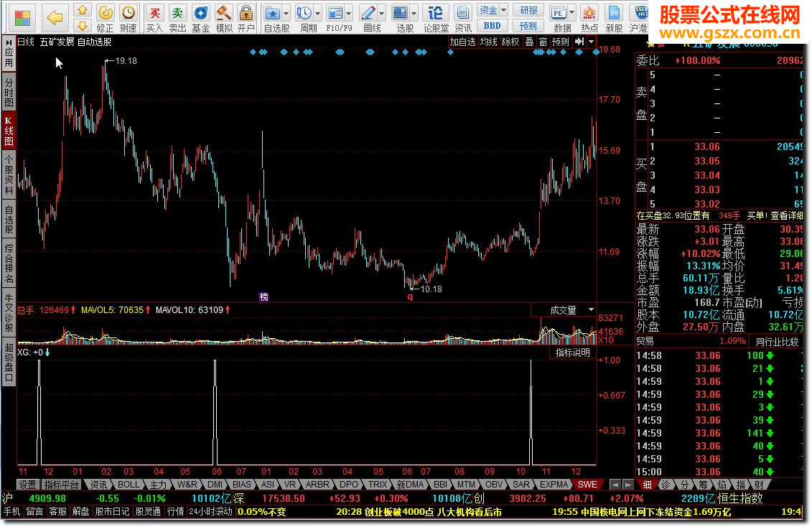Expand the 资金 dropdown arrow
This screenshot has height=527, width=812.
[x=503, y=10]
